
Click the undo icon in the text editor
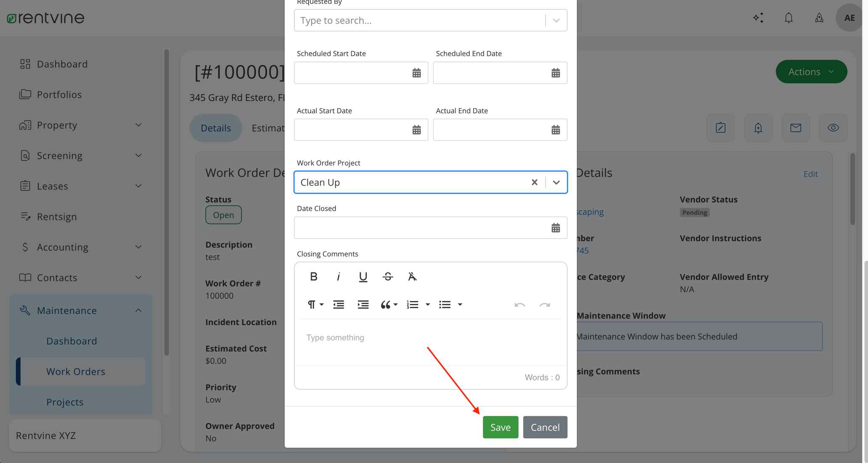[x=520, y=304]
